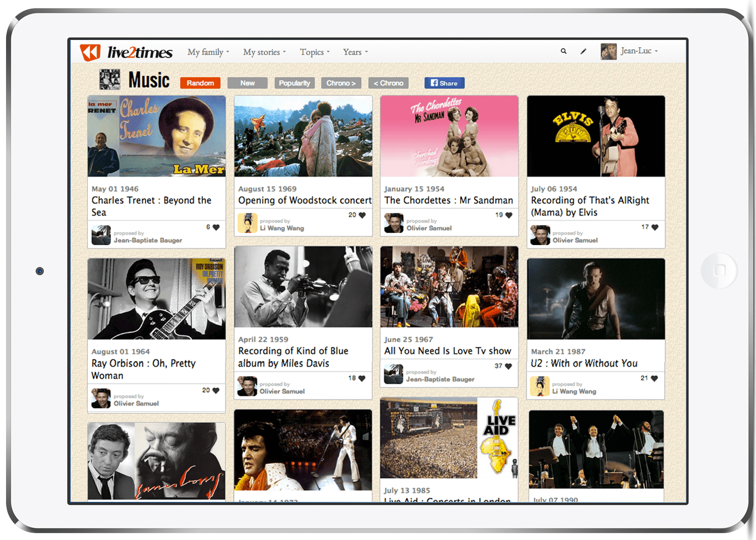This screenshot has height=540, width=756.
Task: Sort stories by New
Action: [x=247, y=83]
